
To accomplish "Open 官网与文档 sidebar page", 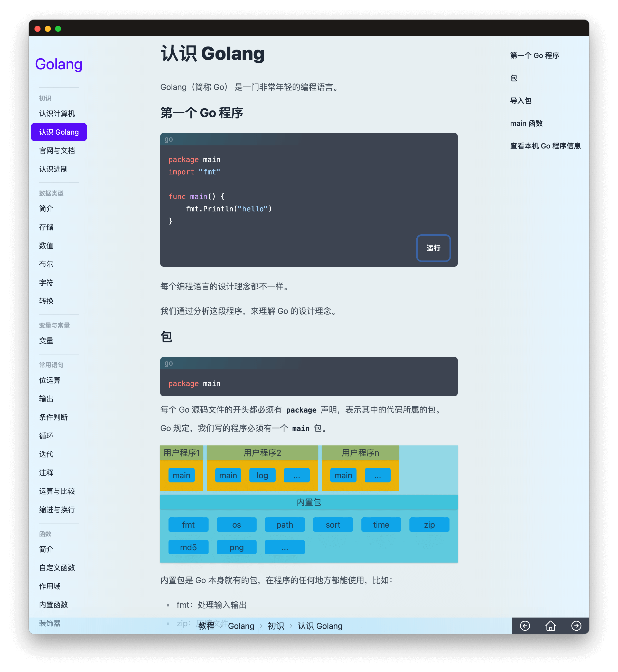I will tap(57, 151).
